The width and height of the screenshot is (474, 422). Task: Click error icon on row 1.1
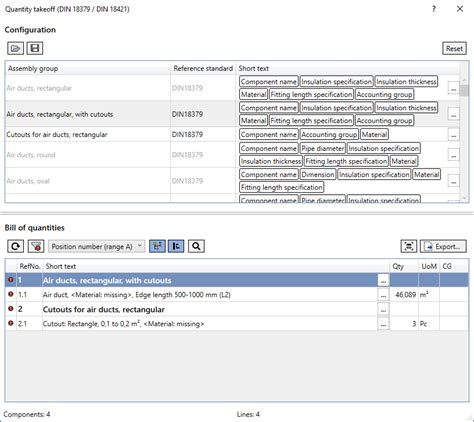pos(11,294)
